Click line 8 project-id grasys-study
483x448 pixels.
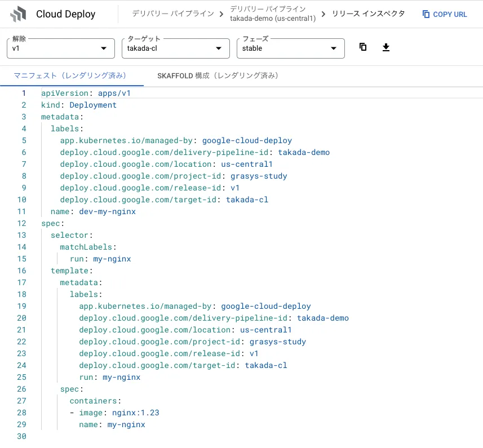pos(174,176)
